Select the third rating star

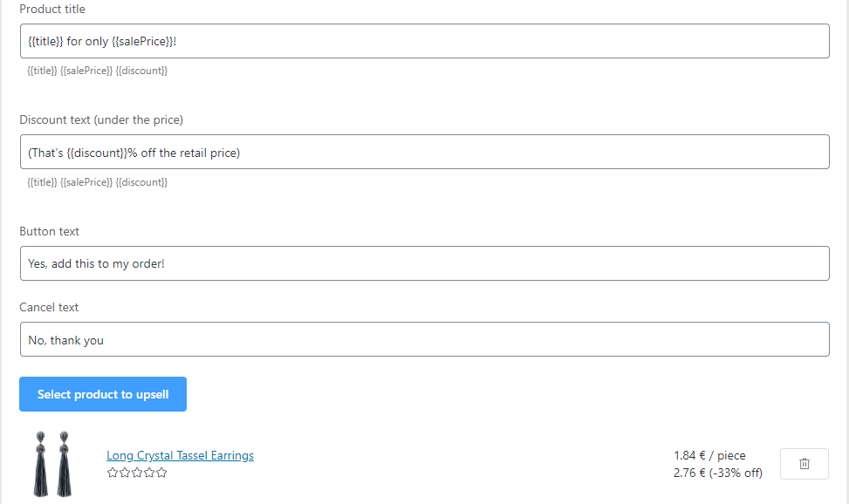pyautogui.click(x=137, y=473)
